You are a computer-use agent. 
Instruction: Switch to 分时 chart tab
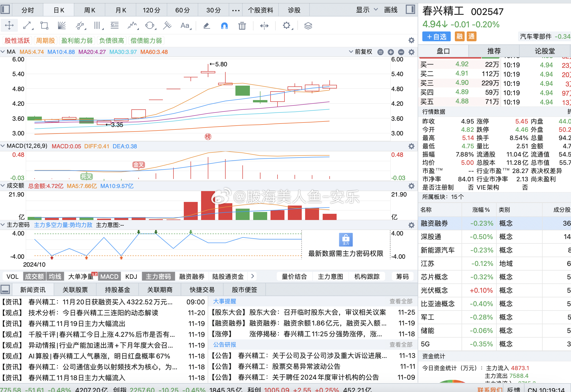click(28, 10)
